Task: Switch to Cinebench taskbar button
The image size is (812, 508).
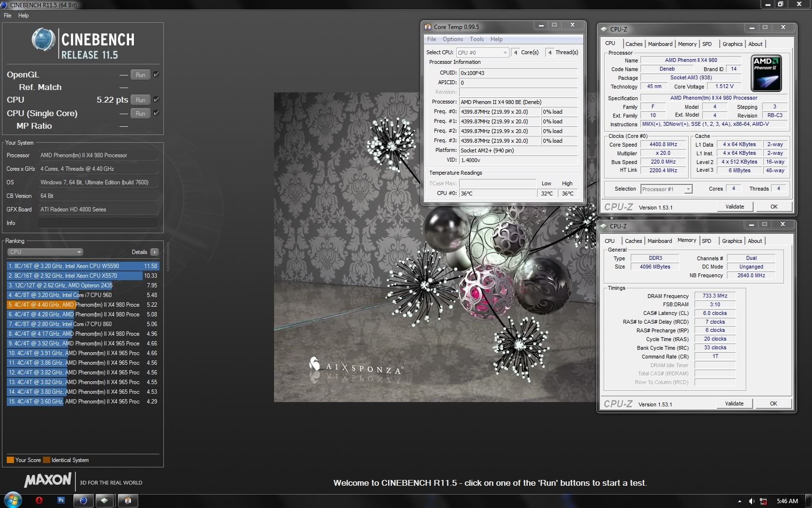Action: (x=83, y=500)
